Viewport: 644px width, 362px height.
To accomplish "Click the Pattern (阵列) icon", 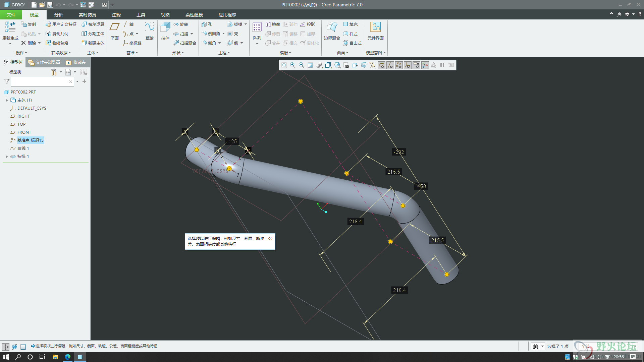I will 257,27.
